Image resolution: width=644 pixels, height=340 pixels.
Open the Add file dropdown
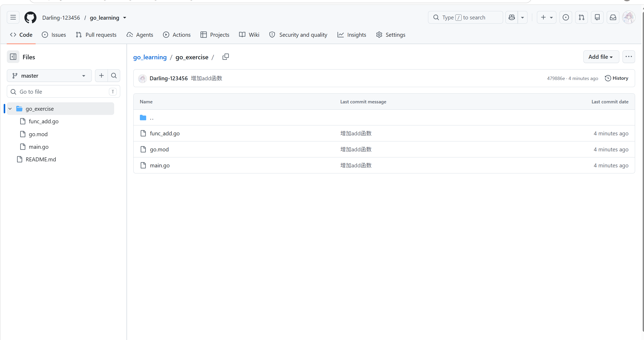601,57
